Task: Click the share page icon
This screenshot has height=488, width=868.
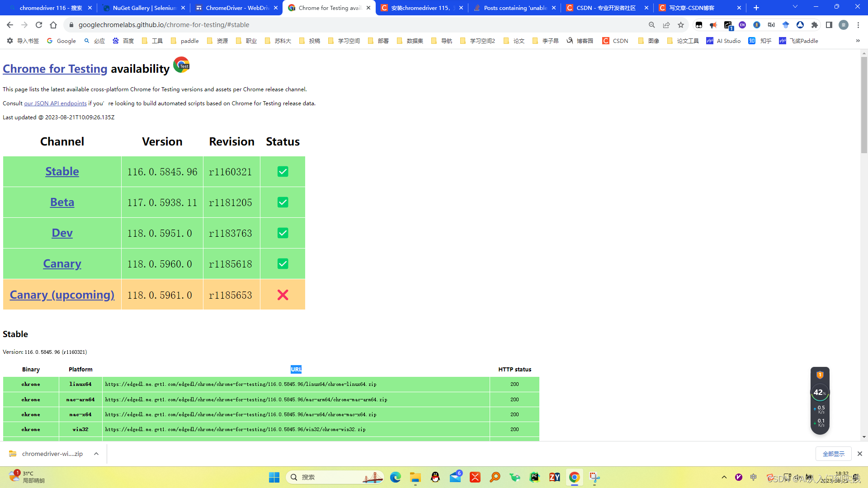Action: coord(666,25)
